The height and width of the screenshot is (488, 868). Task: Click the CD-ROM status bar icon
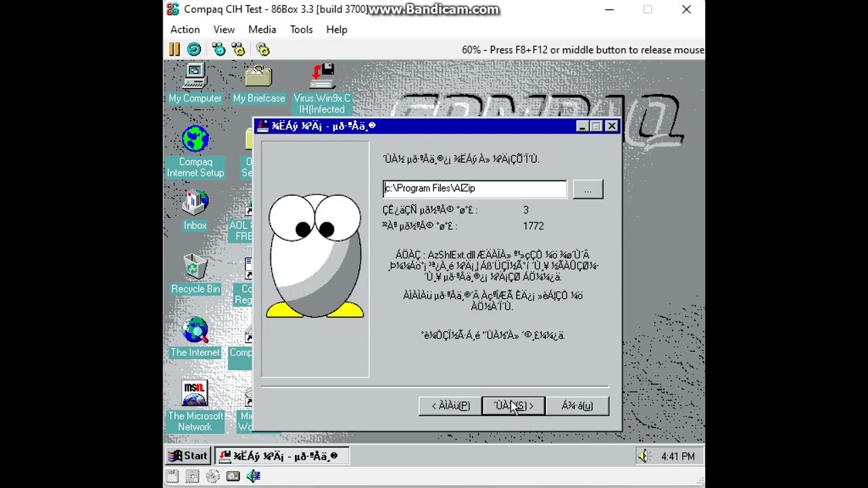coord(213,476)
